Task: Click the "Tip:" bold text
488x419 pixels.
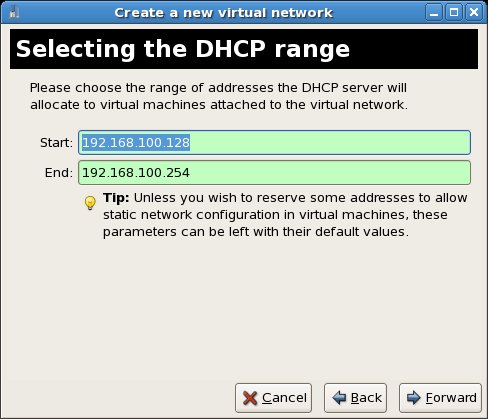Action: [116, 198]
